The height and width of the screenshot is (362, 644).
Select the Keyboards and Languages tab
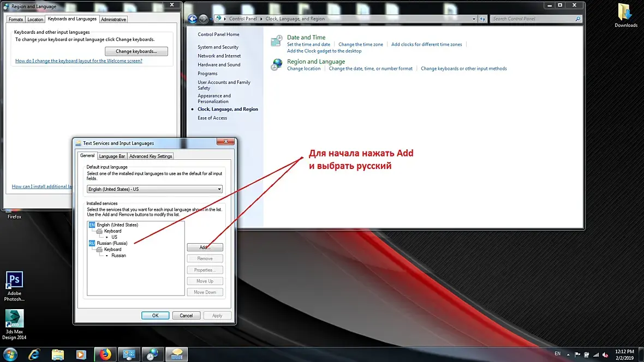point(72,19)
